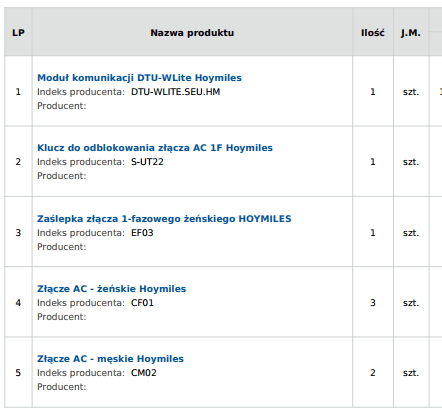This screenshot has height=420, width=442.
Task: Open Złącze AC - żeńskie Hoymiles link
Action: (112, 289)
